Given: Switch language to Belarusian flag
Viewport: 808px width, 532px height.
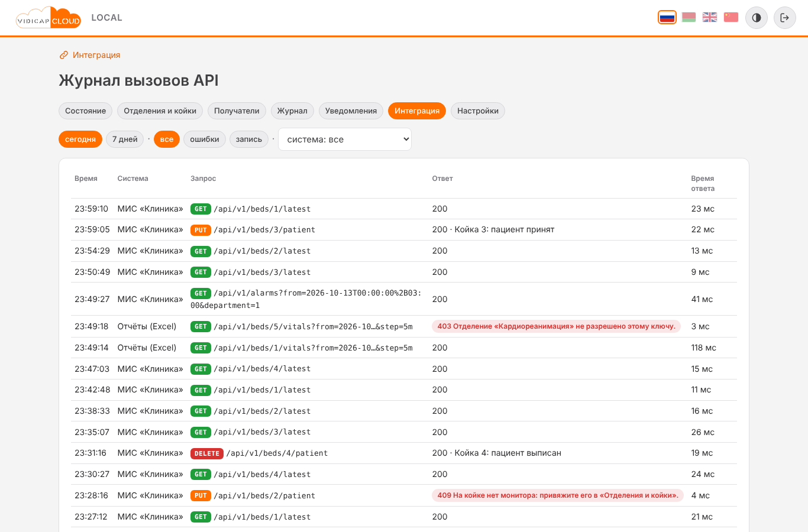Looking at the screenshot, I should coord(689,17).
